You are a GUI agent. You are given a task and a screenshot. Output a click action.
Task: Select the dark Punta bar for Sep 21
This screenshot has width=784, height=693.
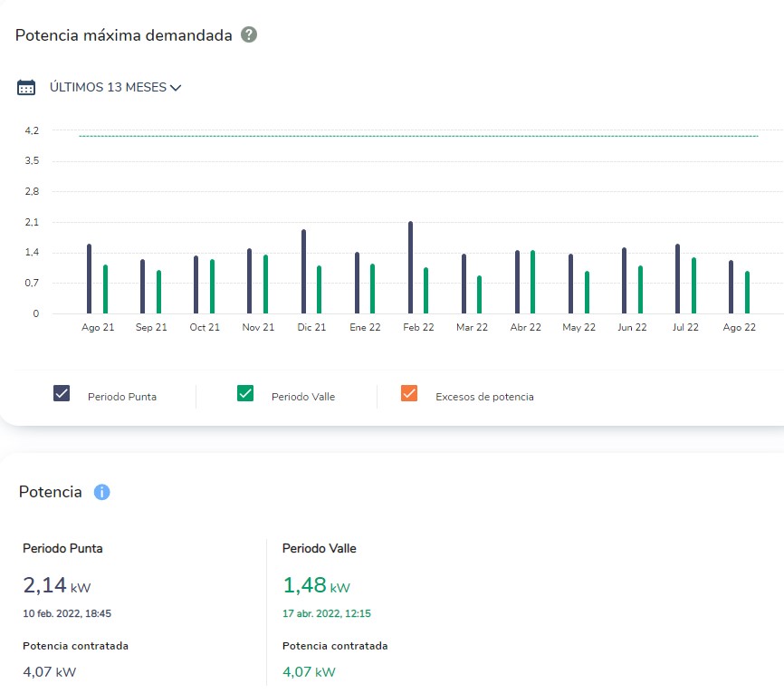[142, 286]
